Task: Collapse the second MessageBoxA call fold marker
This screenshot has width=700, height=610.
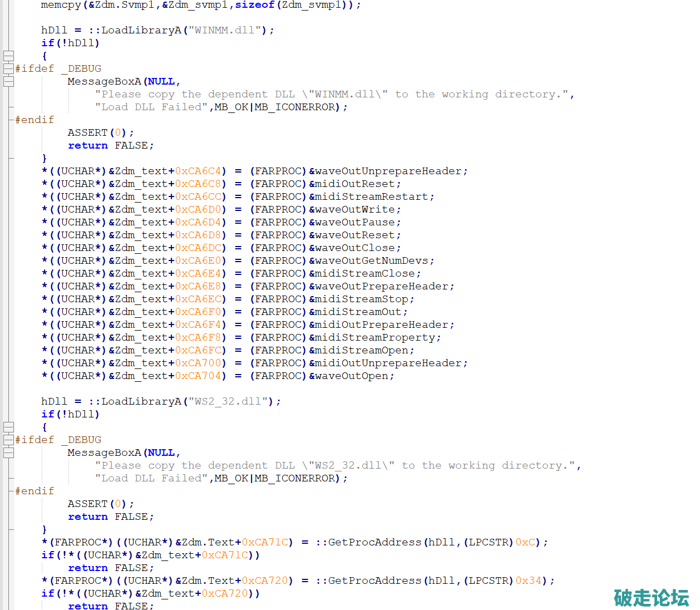Action: (8, 452)
